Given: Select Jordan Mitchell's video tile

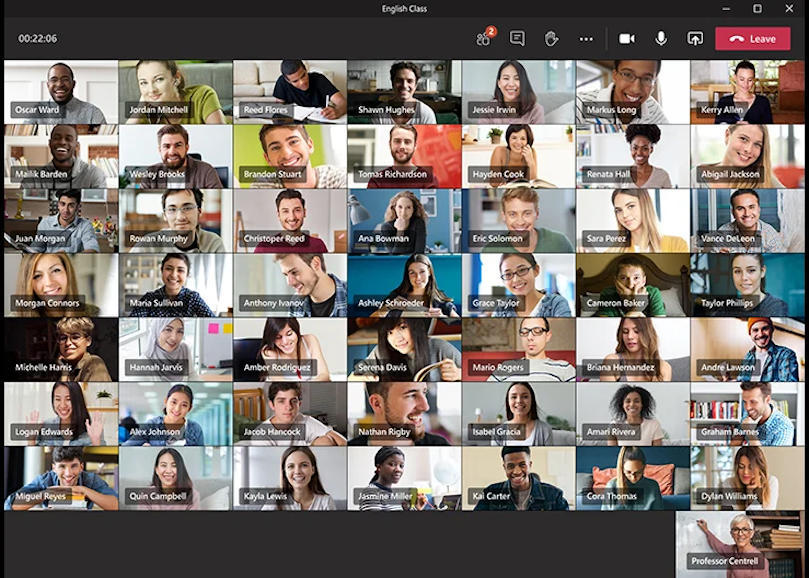Looking at the screenshot, I should [x=175, y=92].
